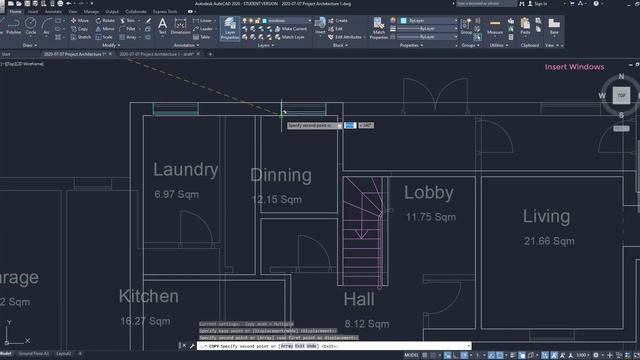The width and height of the screenshot is (640, 360).
Task: Select the Text annotation tool
Action: click(x=162, y=26)
